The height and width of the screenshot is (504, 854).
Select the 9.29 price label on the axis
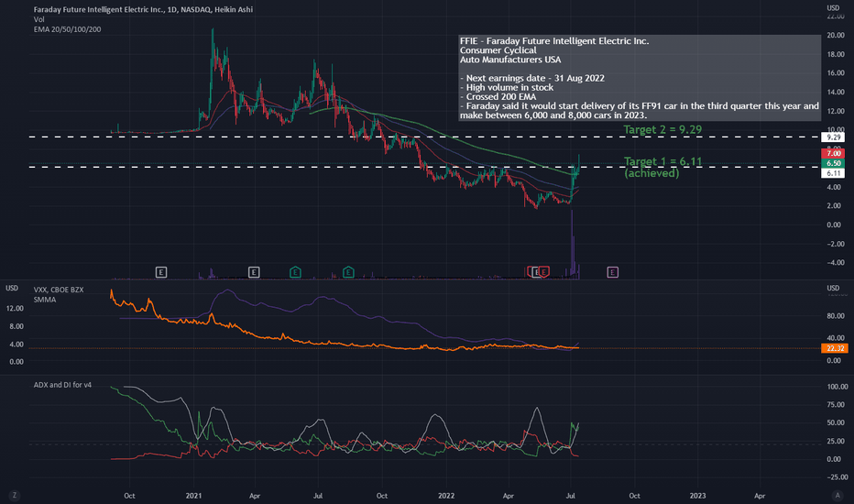point(833,137)
